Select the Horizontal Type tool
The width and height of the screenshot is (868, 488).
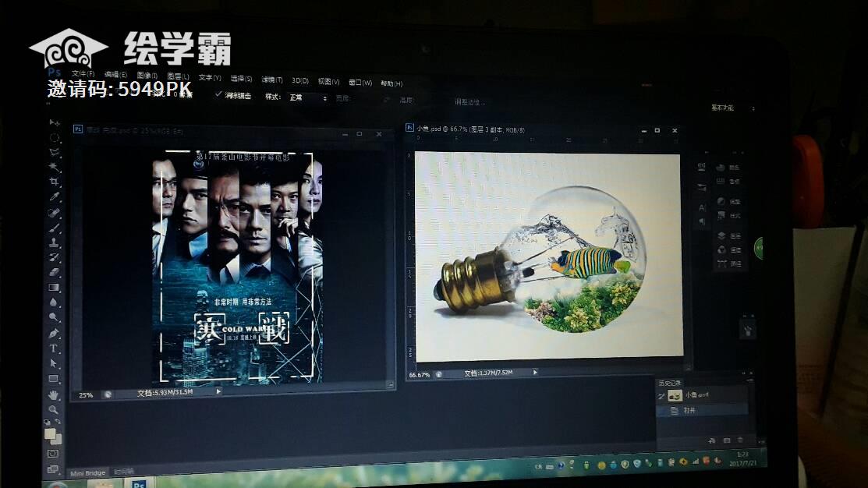[x=54, y=348]
